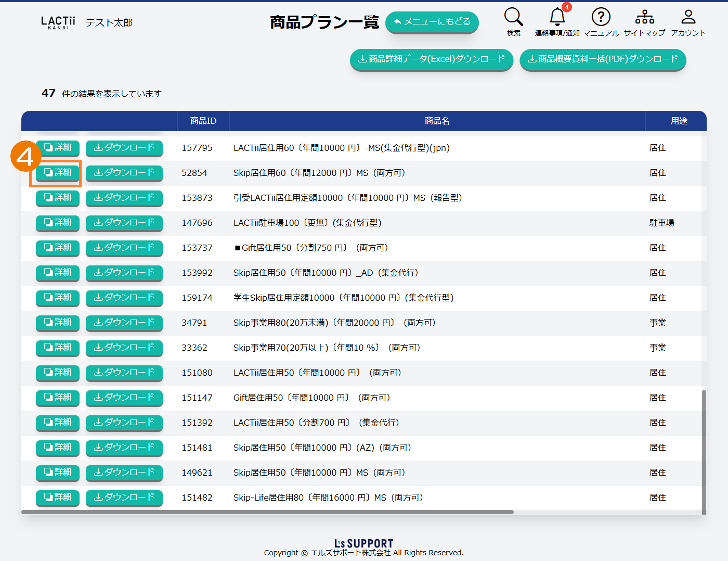This screenshot has height=561, width=728.
Task: Download the plan for product 157795
Action: 124,148
